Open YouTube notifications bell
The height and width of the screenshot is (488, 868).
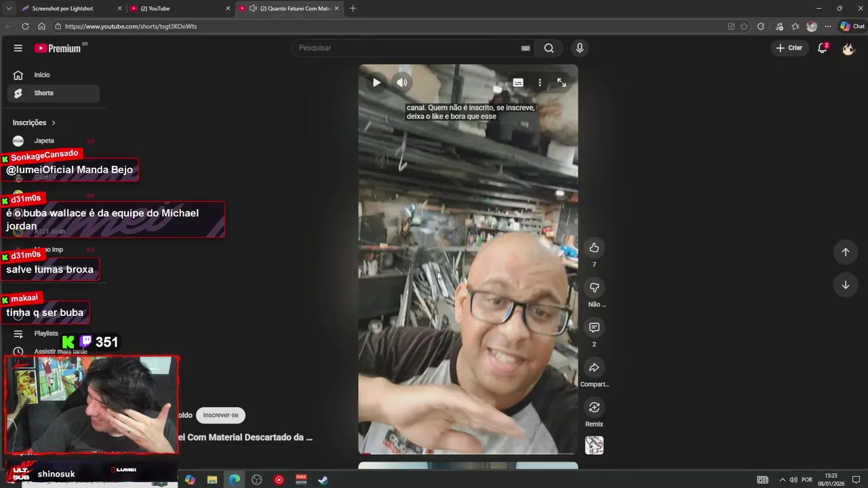[823, 48]
